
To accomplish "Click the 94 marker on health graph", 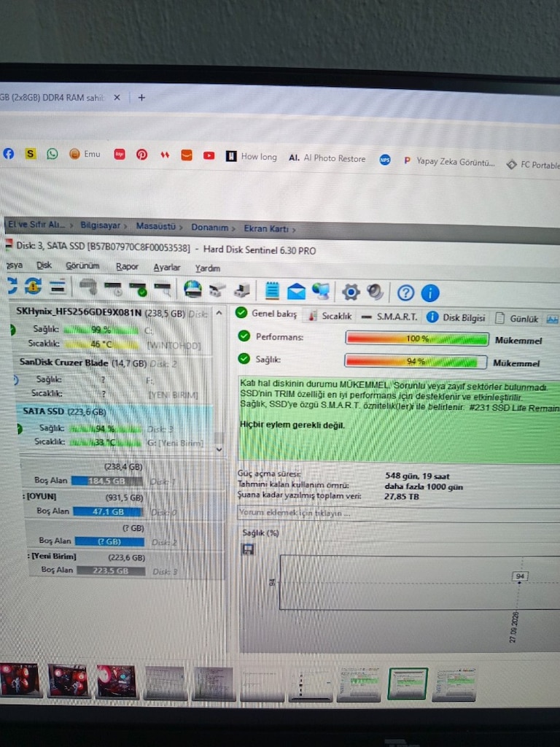I will pyautogui.click(x=520, y=576).
